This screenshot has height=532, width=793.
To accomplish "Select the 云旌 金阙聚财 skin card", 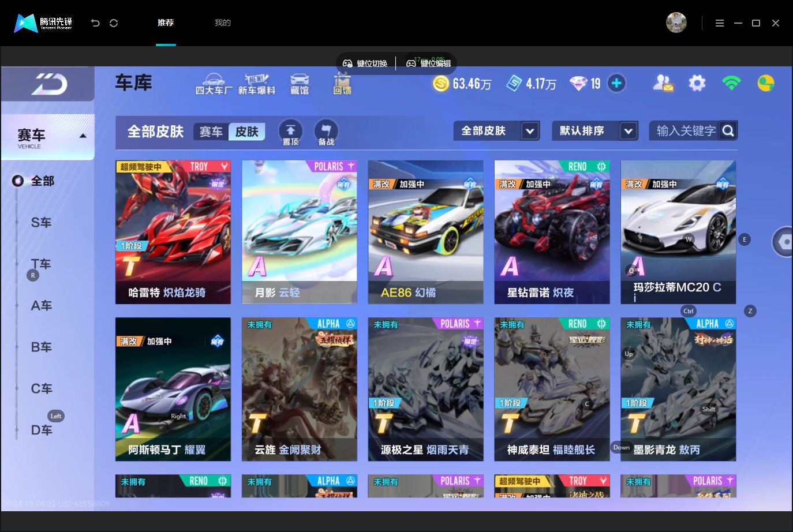I will click(300, 389).
